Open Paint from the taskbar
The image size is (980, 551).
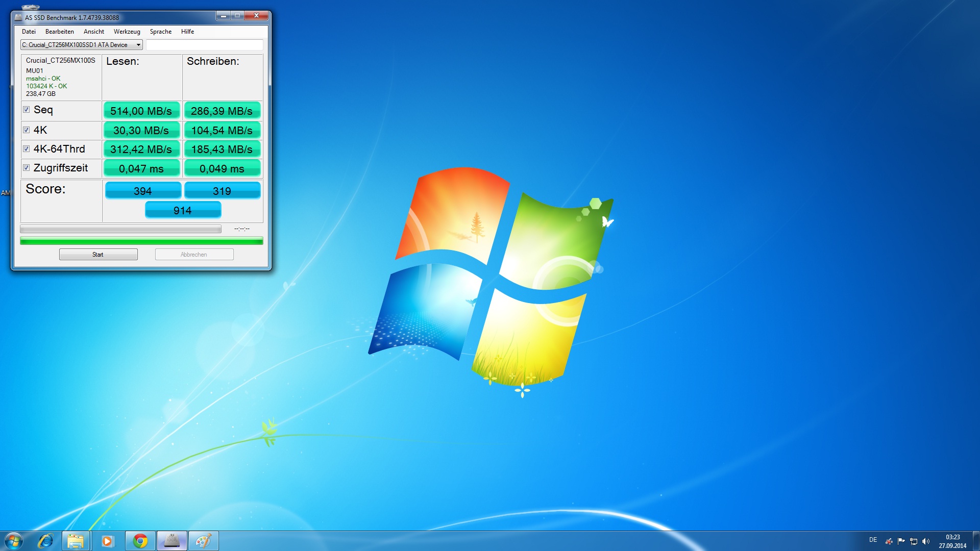click(203, 541)
